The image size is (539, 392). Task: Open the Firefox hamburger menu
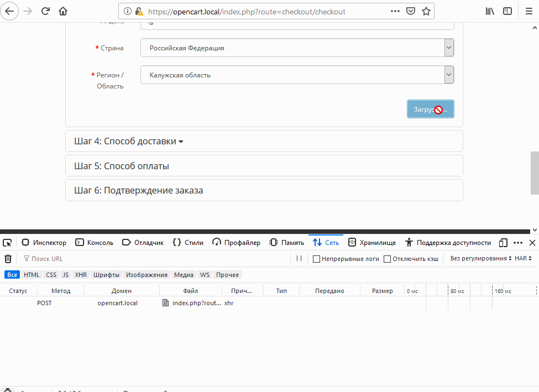[x=529, y=12]
